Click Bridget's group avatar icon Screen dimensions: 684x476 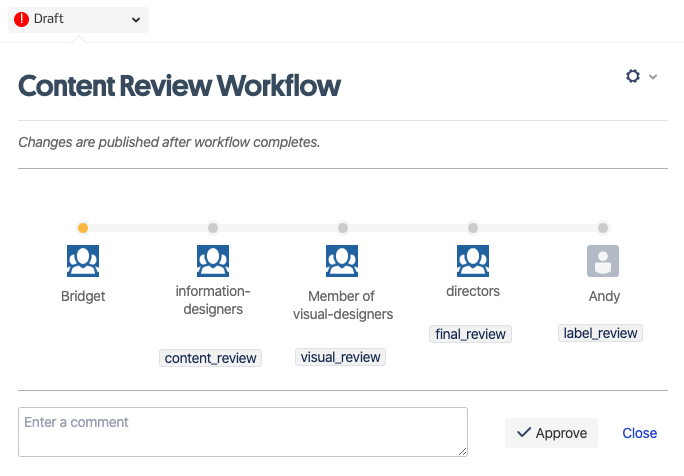click(83, 261)
